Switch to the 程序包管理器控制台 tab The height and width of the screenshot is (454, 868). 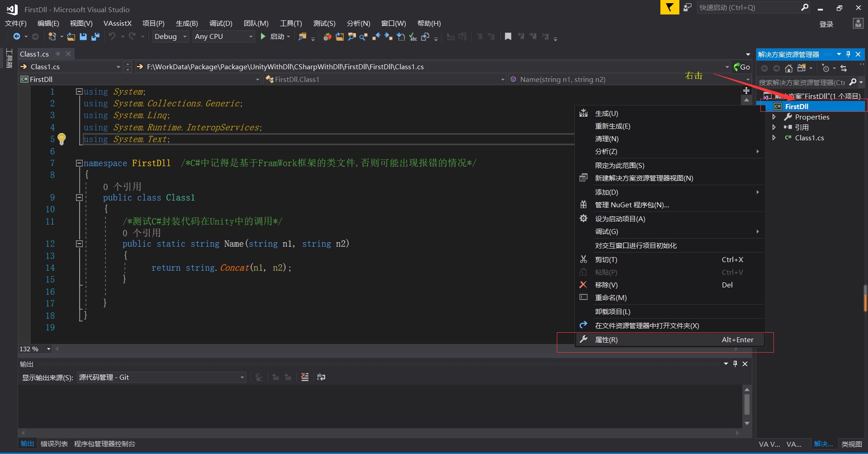point(104,444)
